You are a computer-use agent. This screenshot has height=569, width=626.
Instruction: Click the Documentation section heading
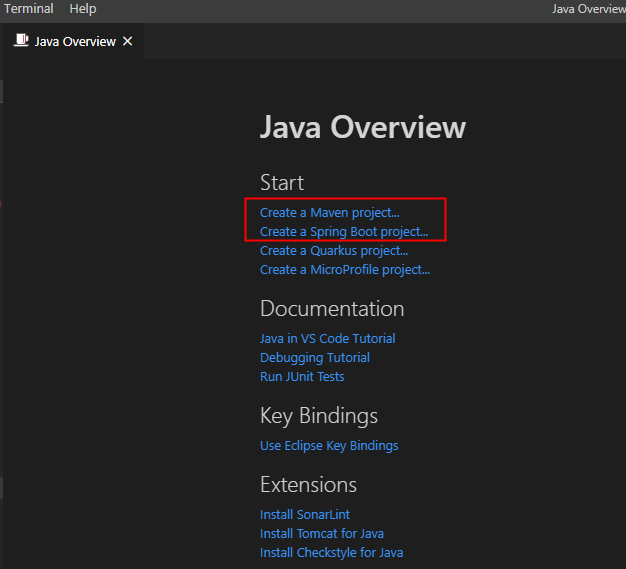click(x=331, y=309)
